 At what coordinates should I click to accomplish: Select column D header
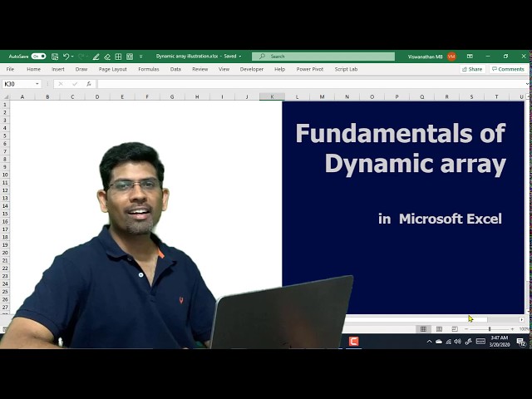point(97,97)
